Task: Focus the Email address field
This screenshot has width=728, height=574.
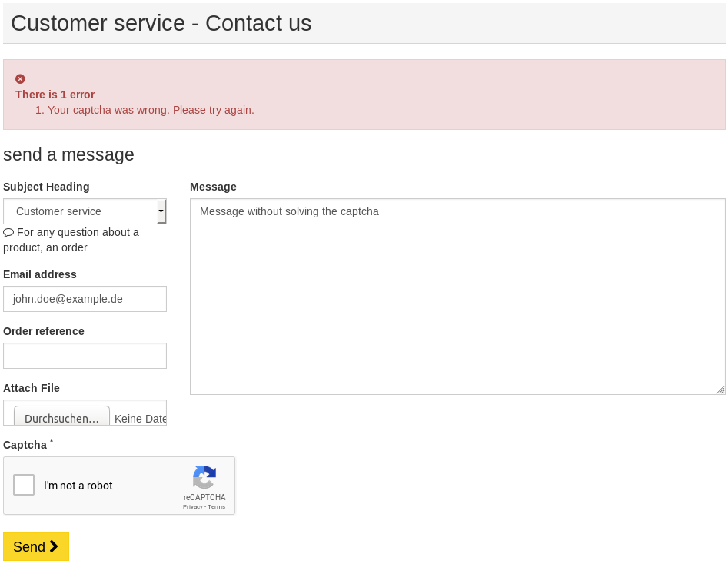Action: click(x=85, y=299)
